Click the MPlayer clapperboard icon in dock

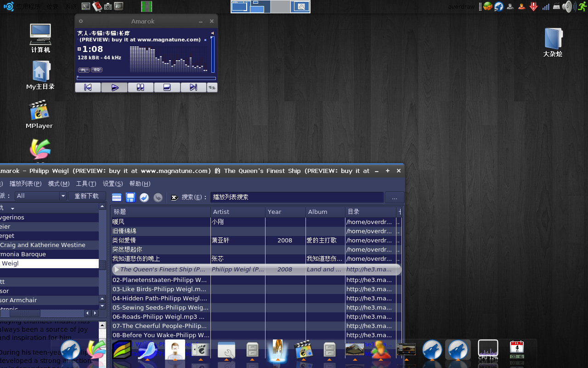303,351
